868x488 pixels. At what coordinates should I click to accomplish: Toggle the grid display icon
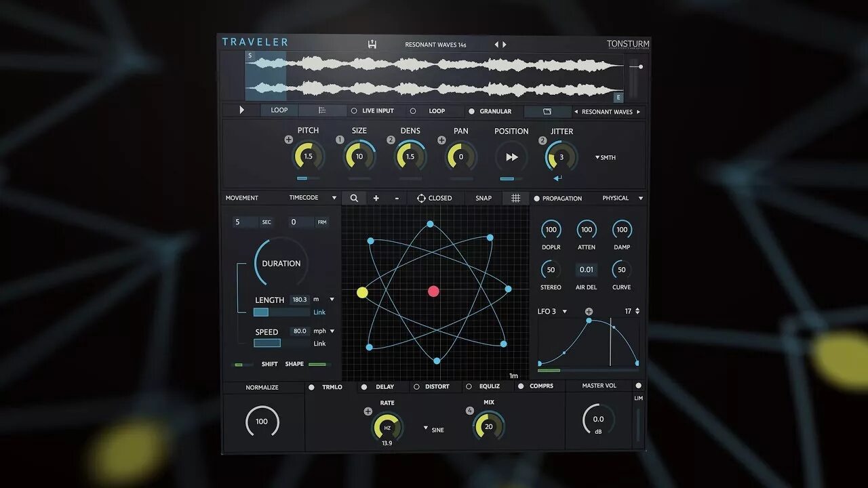(x=515, y=198)
